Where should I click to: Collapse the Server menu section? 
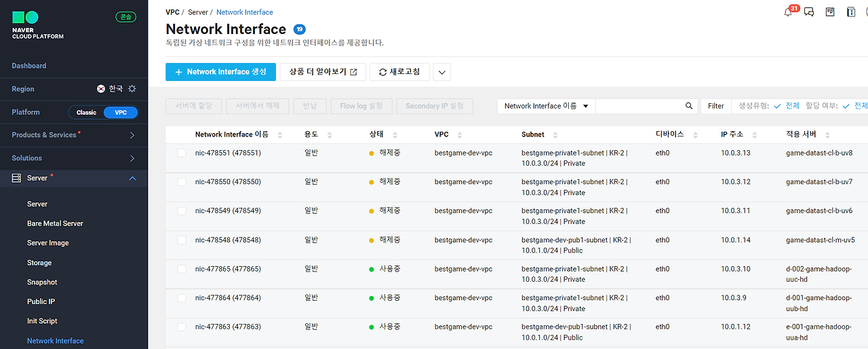click(x=132, y=179)
